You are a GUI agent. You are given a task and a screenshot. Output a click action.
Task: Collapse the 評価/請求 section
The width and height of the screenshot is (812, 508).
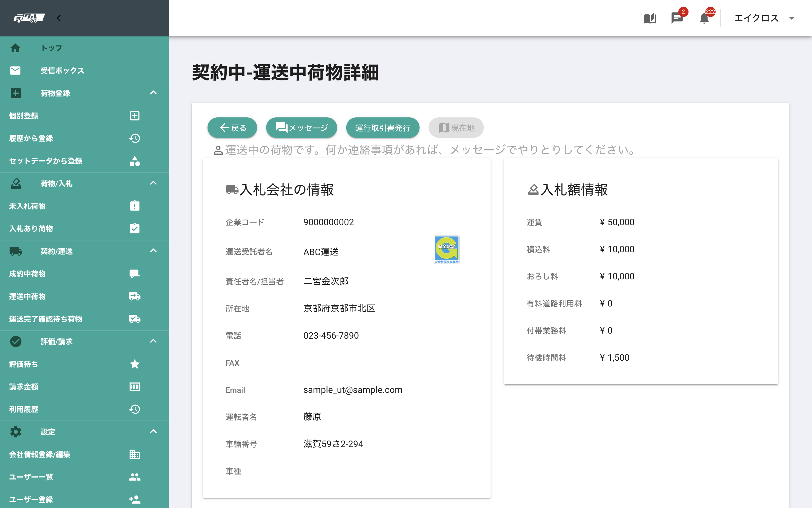[153, 341]
